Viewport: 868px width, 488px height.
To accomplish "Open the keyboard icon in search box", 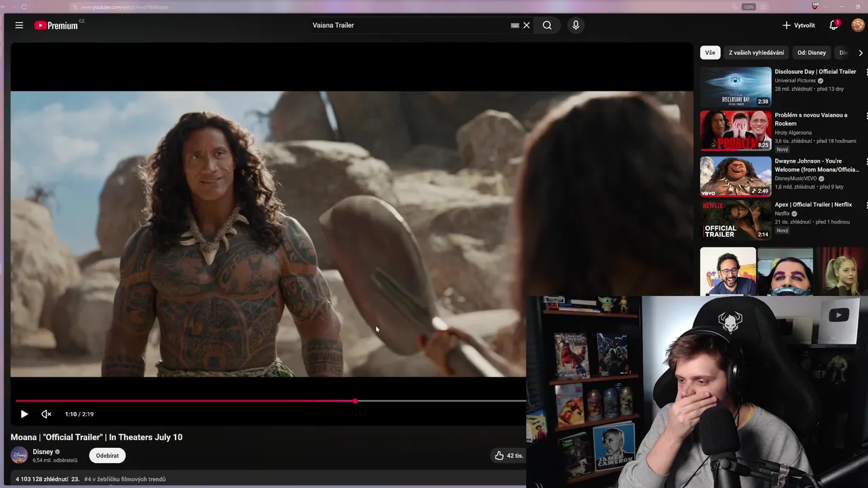I will click(515, 25).
